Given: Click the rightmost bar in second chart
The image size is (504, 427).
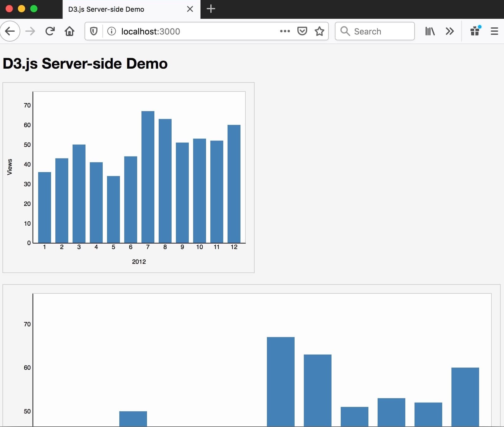Looking at the screenshot, I should click(x=465, y=397).
